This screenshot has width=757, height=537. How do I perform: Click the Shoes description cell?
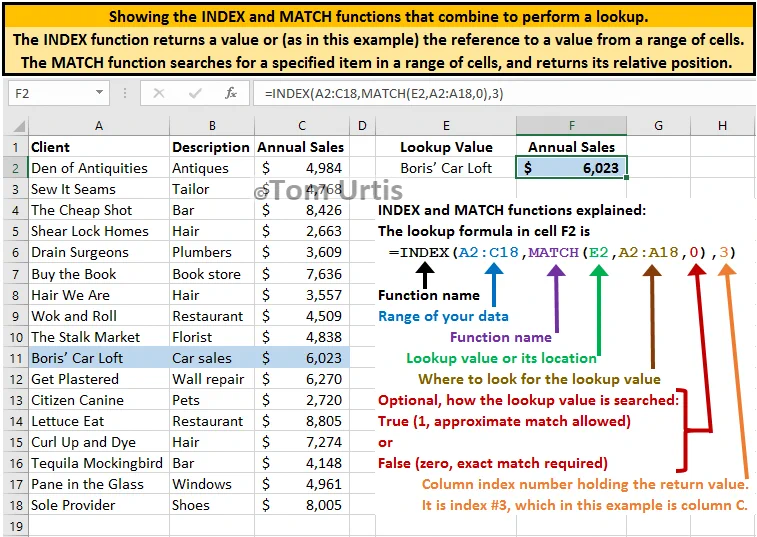pyautogui.click(x=212, y=505)
